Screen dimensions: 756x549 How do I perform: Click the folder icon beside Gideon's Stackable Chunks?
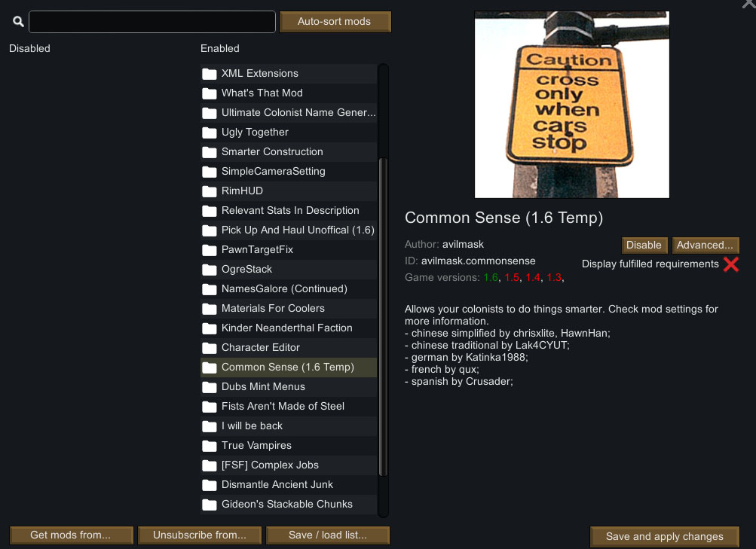210,505
